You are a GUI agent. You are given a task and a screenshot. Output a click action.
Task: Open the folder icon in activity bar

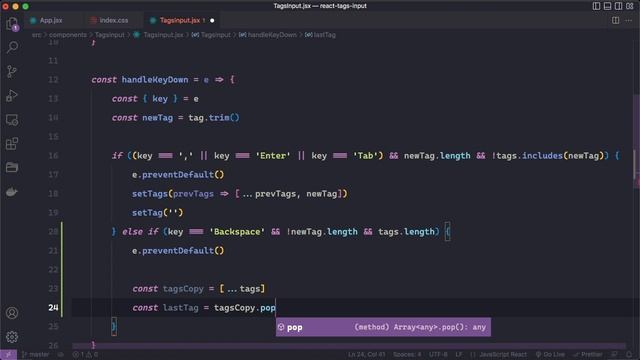12,167
